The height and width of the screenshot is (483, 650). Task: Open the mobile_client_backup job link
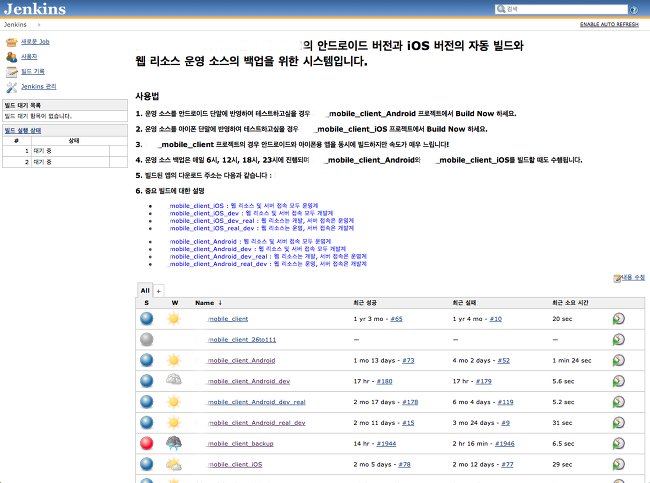(240, 443)
